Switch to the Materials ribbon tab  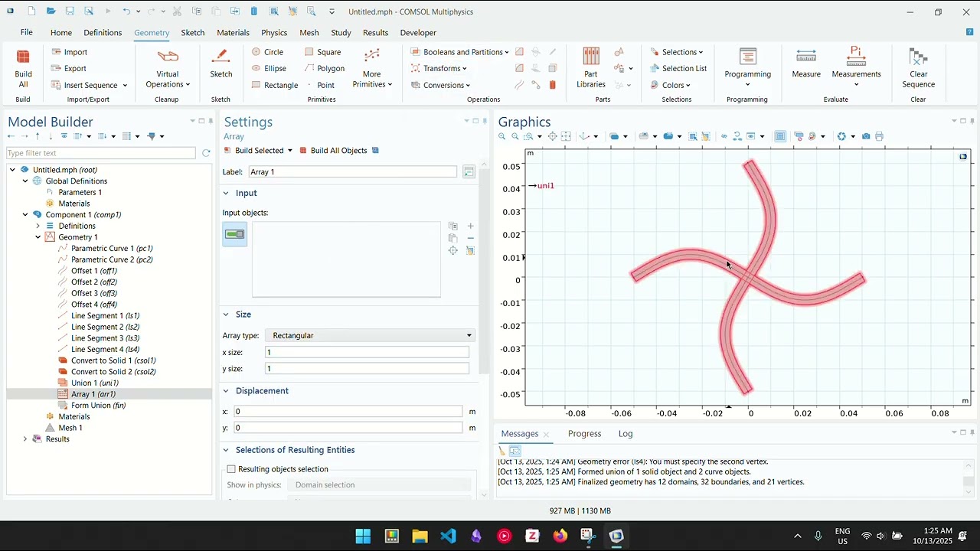(x=233, y=32)
